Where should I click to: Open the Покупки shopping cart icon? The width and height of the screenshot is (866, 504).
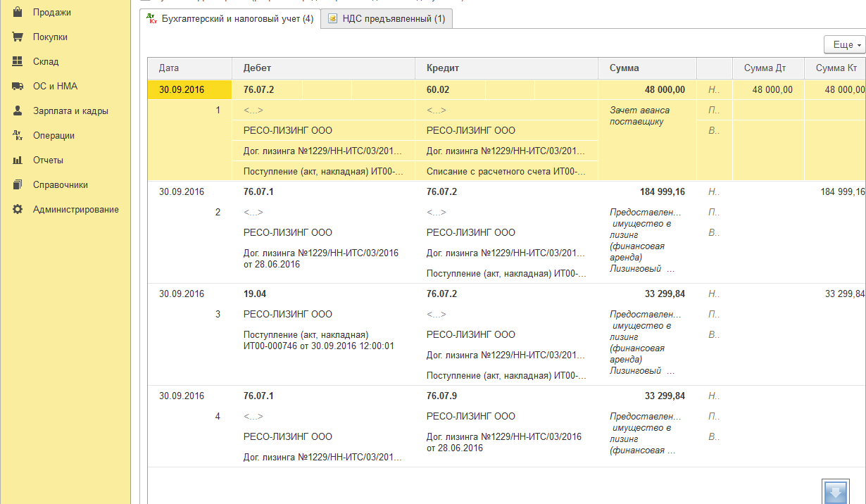coord(18,37)
